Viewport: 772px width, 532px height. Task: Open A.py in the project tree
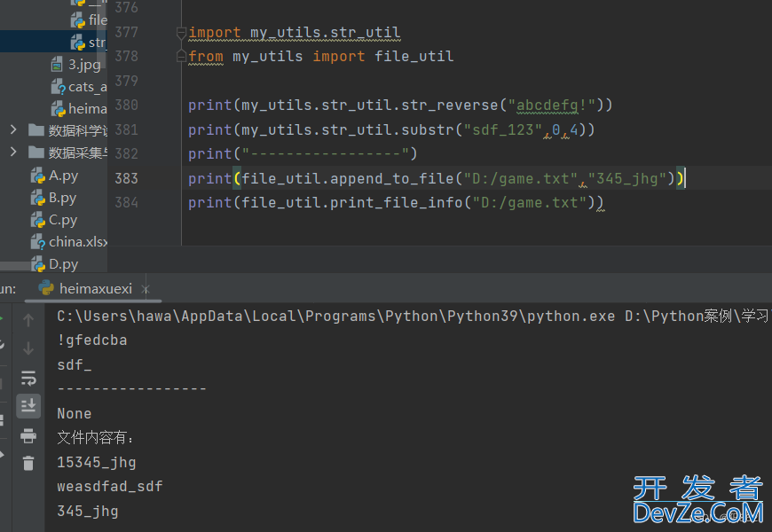coord(63,176)
